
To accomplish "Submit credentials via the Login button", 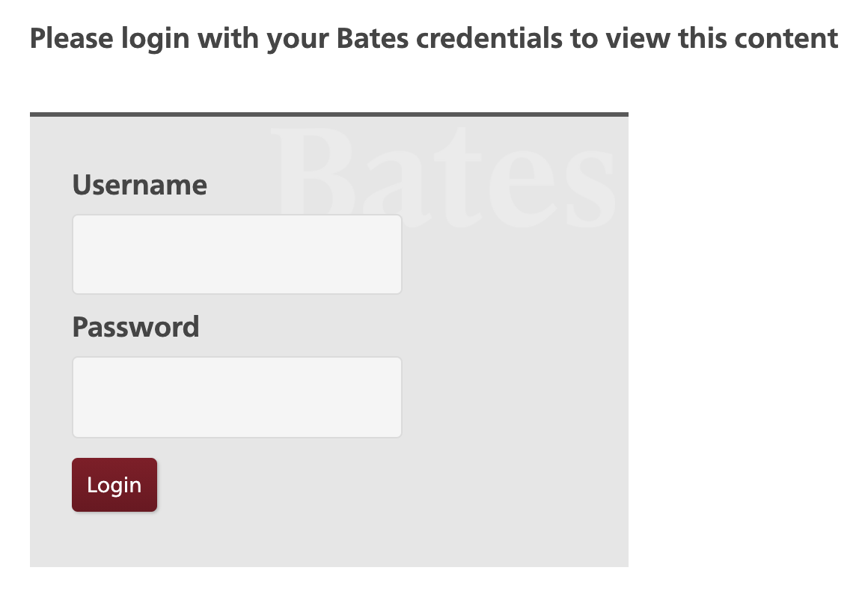I will [114, 484].
